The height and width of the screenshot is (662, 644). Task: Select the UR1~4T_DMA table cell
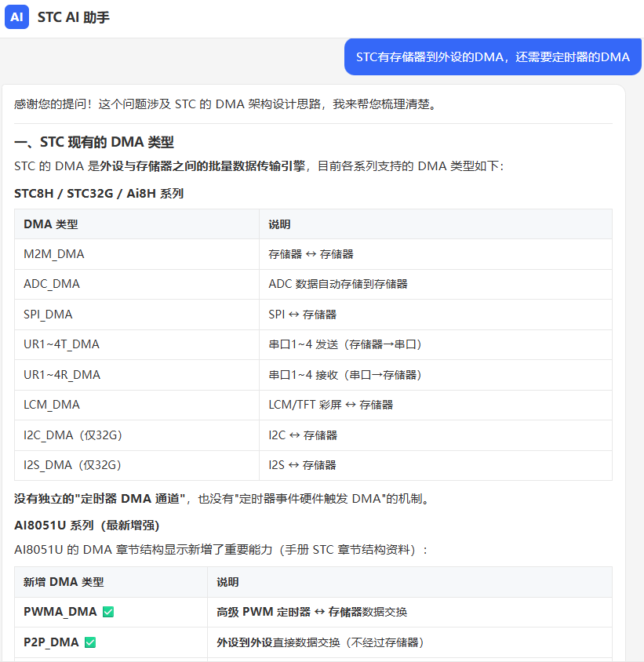click(136, 344)
